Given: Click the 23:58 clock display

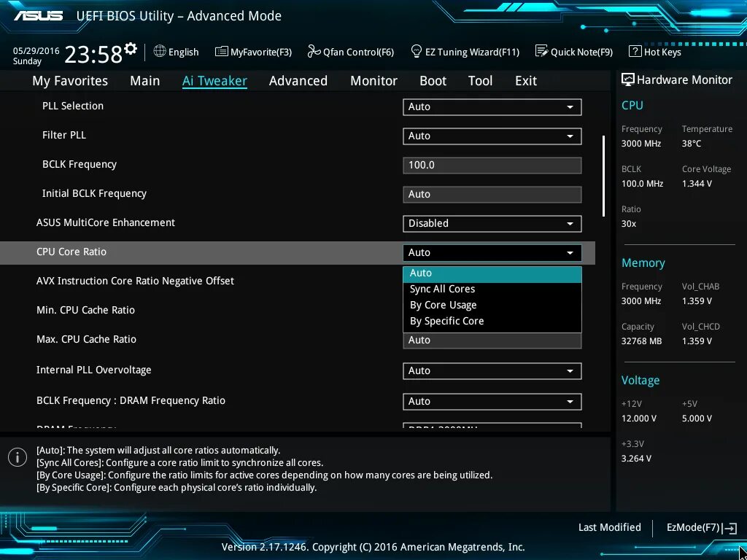Looking at the screenshot, I should [93, 54].
